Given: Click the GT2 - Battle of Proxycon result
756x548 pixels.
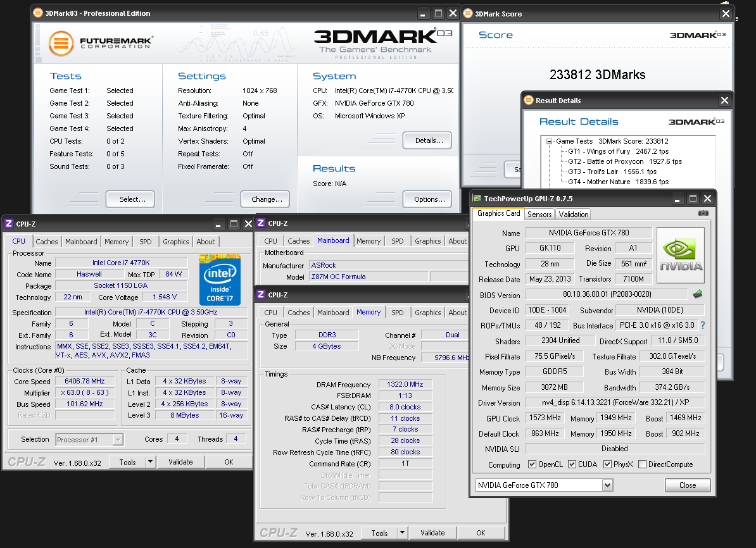Looking at the screenshot, I should tap(625, 161).
